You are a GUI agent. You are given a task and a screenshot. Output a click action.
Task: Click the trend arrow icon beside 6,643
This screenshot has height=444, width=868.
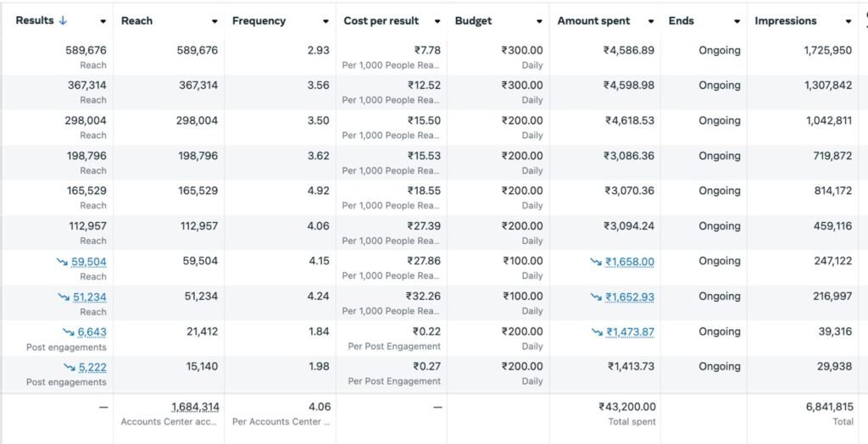(x=69, y=332)
